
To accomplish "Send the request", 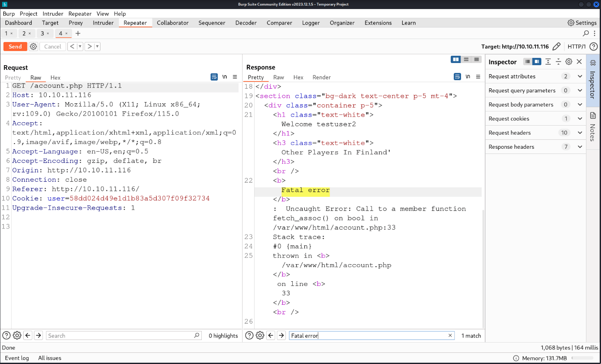I will click(x=15, y=46).
